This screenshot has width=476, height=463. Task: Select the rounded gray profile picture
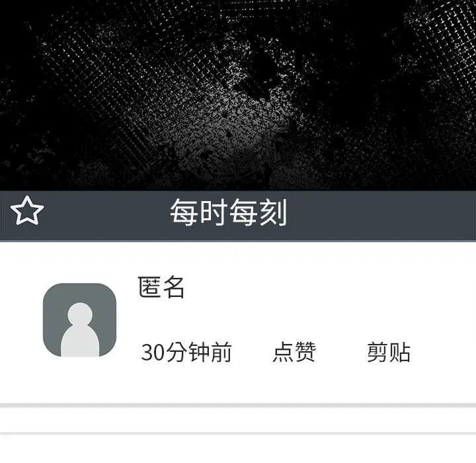[79, 319]
